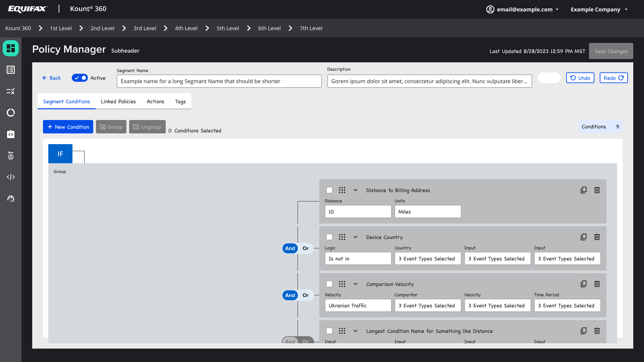The height and width of the screenshot is (362, 644).
Task: Check the Comparison Velocity checkbox
Action: pyautogui.click(x=329, y=284)
